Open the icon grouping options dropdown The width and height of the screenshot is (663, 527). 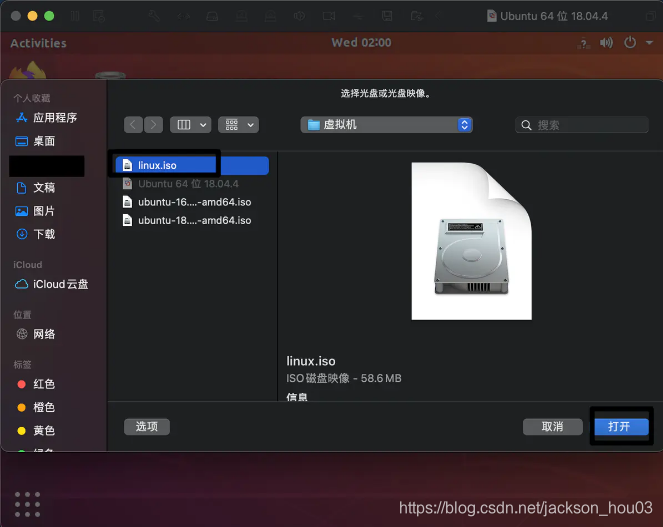238,125
